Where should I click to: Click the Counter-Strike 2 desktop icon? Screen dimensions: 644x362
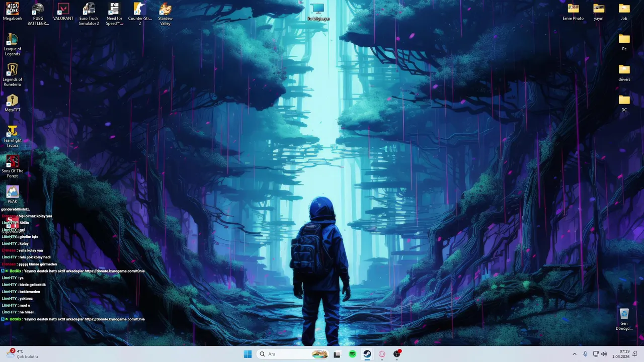click(140, 14)
